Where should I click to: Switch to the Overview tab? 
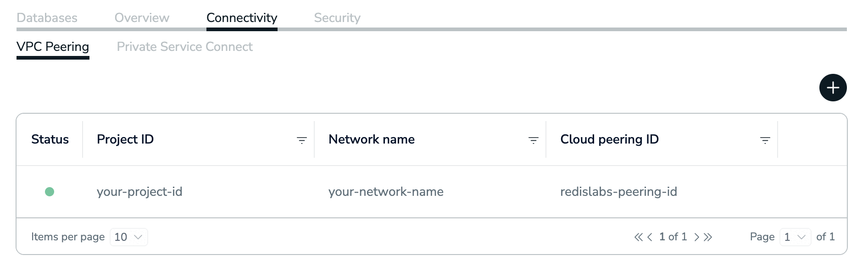click(x=142, y=18)
